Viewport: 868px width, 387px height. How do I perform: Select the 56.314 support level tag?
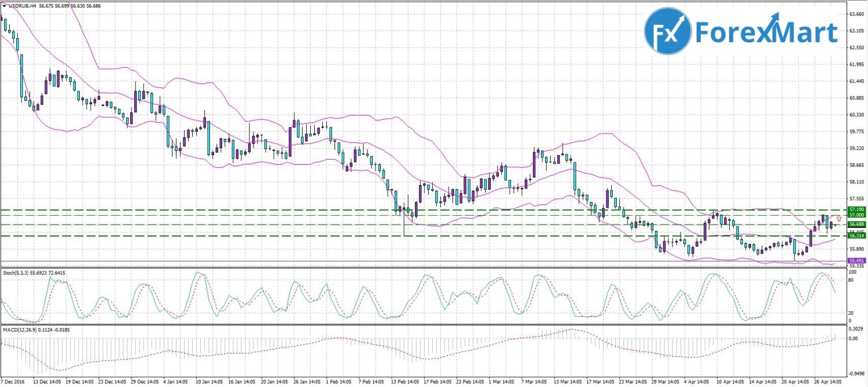pyautogui.click(x=856, y=235)
